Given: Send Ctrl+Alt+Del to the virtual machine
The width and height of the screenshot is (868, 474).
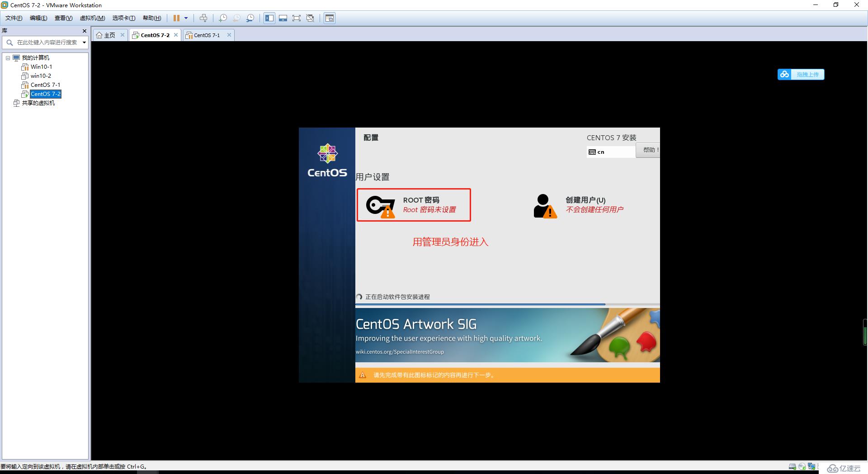Looking at the screenshot, I should 203,18.
